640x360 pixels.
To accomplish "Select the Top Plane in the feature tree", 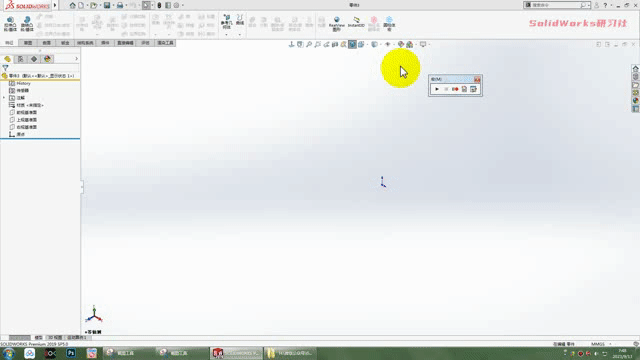I will click(x=23, y=120).
